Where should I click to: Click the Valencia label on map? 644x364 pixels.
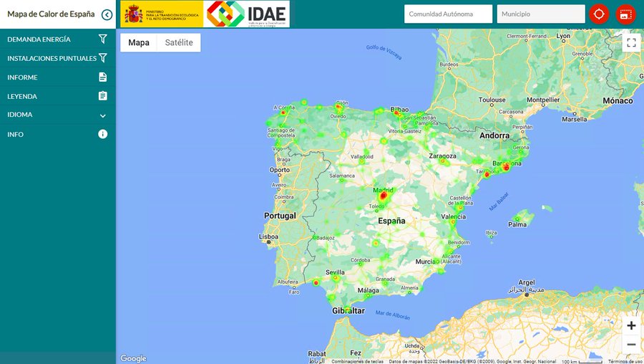(x=453, y=216)
